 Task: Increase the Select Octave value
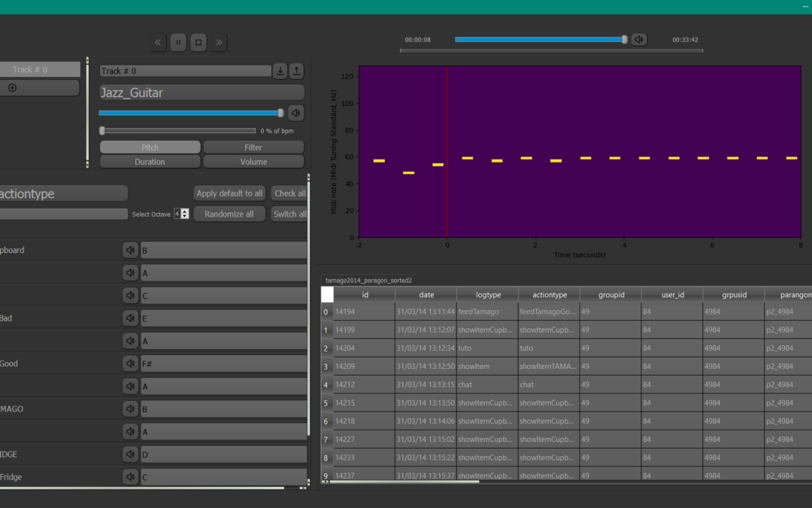click(x=185, y=211)
